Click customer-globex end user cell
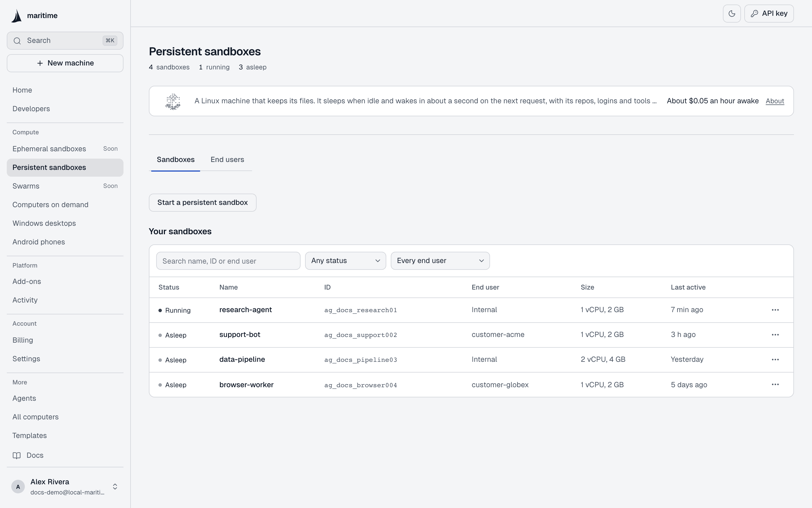Viewport: 812px width, 508px height. 500,385
